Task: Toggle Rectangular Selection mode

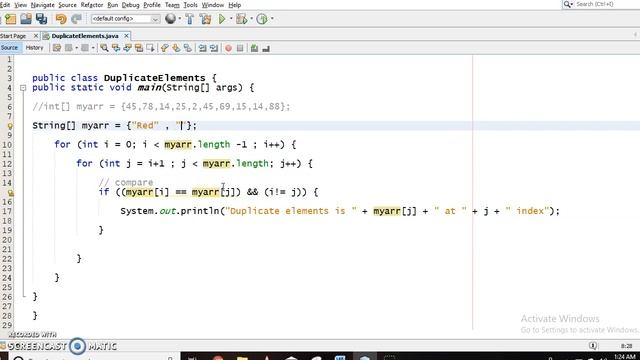Action: coord(150,48)
